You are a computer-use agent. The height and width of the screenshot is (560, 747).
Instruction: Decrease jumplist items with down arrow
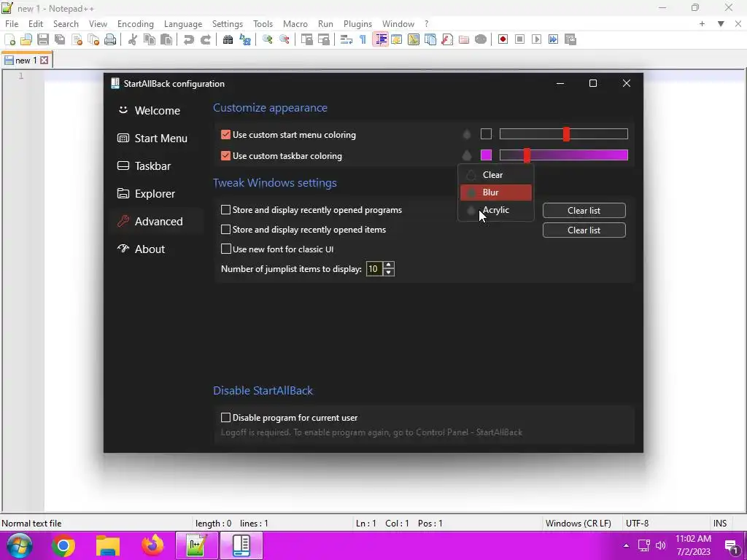coord(389,273)
